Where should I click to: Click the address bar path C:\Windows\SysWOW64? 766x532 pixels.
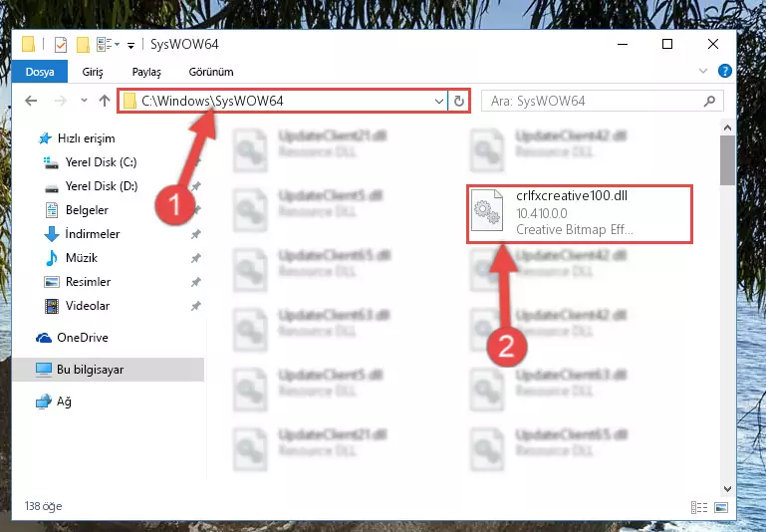click(212, 101)
